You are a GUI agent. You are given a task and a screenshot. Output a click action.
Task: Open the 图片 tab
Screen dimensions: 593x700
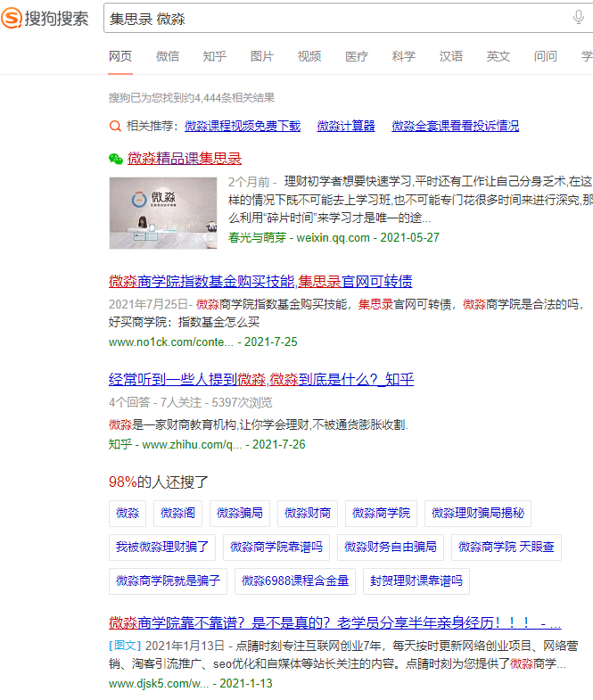tap(262, 56)
